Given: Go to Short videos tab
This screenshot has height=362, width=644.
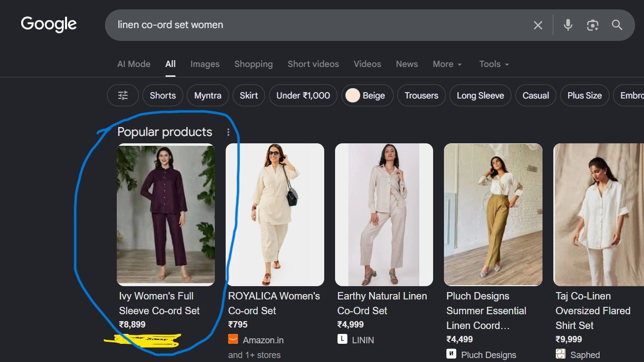Looking at the screenshot, I should (x=313, y=64).
